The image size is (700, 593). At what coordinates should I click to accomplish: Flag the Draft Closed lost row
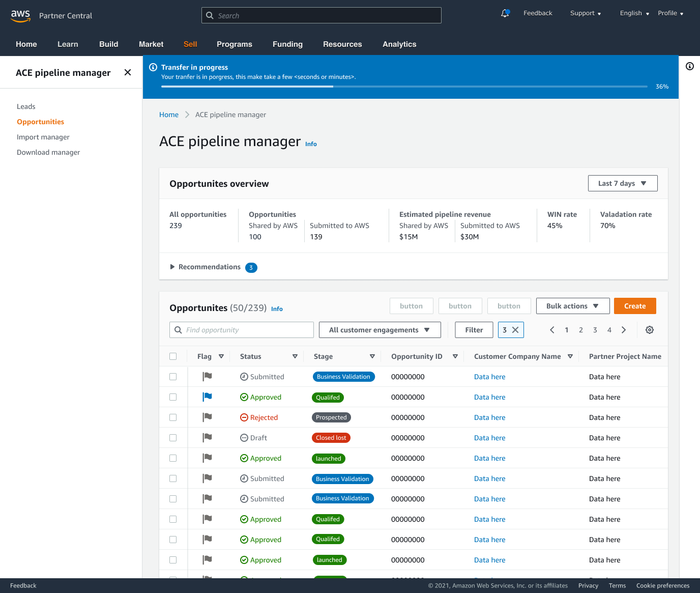207,437
